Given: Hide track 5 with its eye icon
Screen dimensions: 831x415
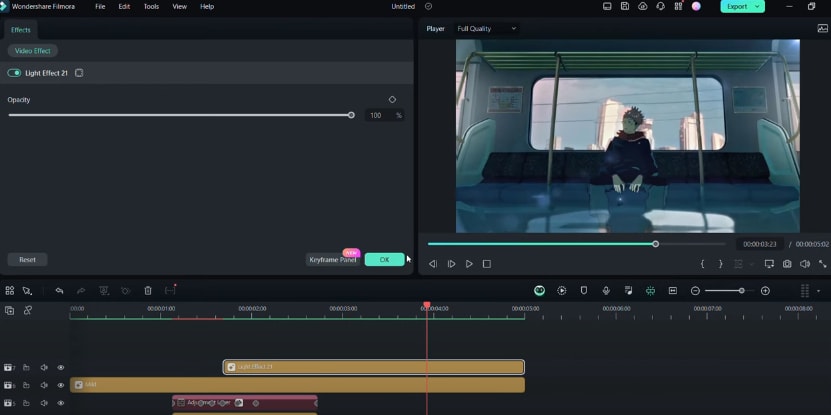Looking at the screenshot, I should tap(61, 403).
